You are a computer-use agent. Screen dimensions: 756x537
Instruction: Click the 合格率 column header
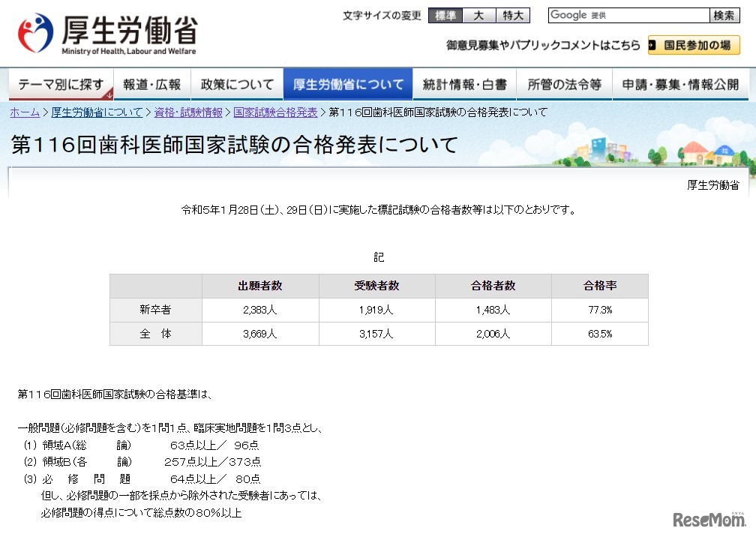click(x=600, y=286)
